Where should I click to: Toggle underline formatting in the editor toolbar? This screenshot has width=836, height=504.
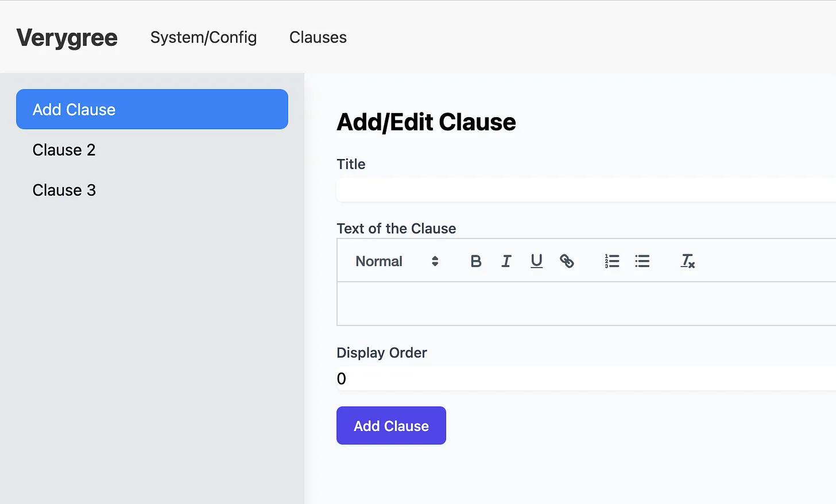click(x=536, y=261)
